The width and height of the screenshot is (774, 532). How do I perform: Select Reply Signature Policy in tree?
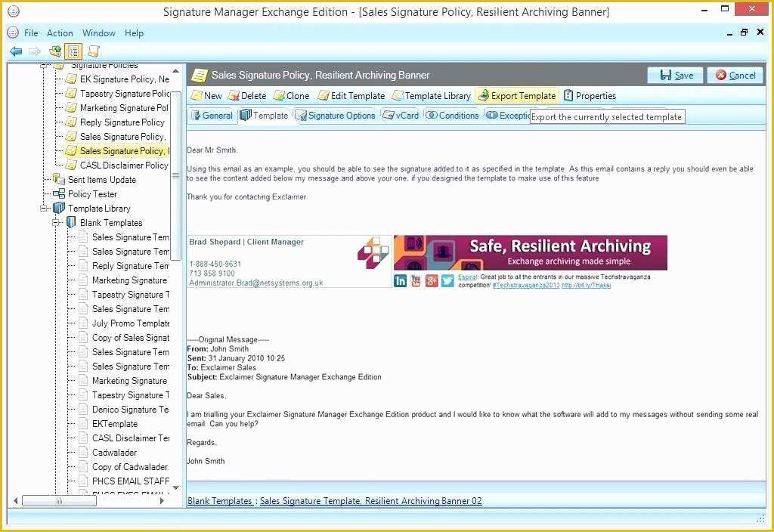tap(116, 122)
